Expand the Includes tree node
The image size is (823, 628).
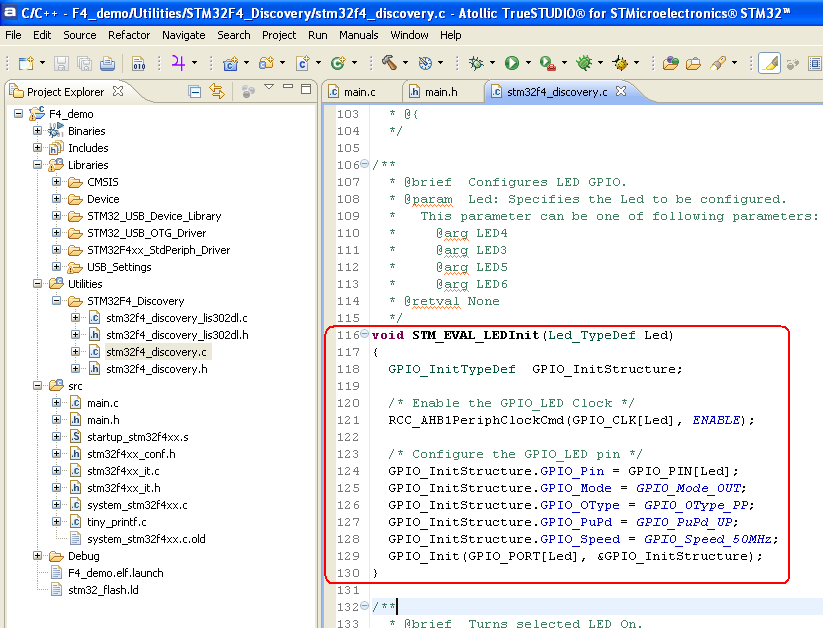point(37,148)
